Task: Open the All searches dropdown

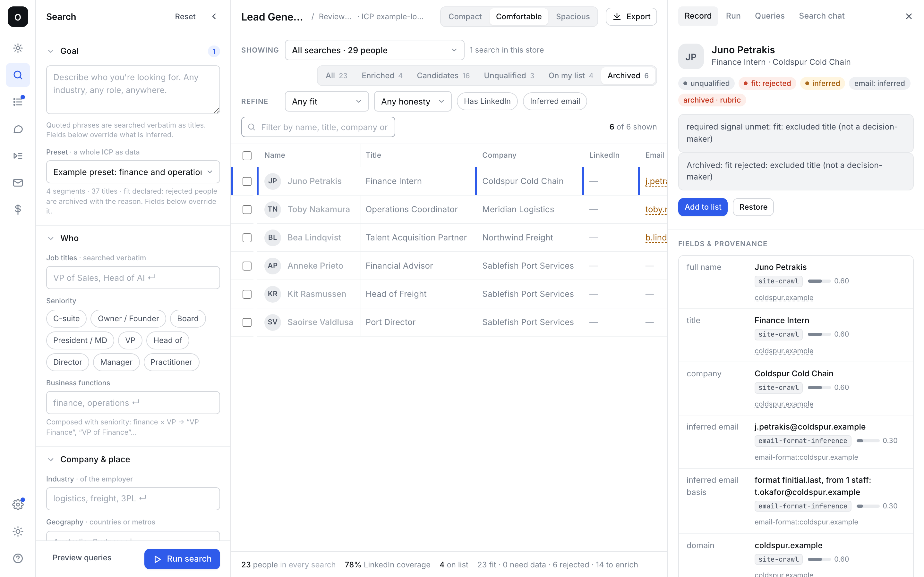Action: tap(374, 50)
